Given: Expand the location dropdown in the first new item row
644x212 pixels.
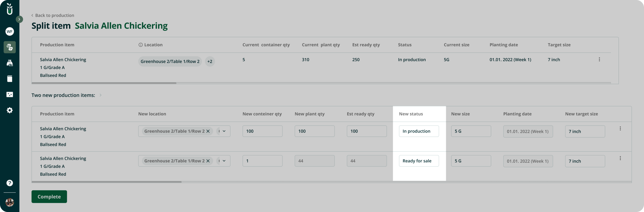Looking at the screenshot, I should pos(224,131).
